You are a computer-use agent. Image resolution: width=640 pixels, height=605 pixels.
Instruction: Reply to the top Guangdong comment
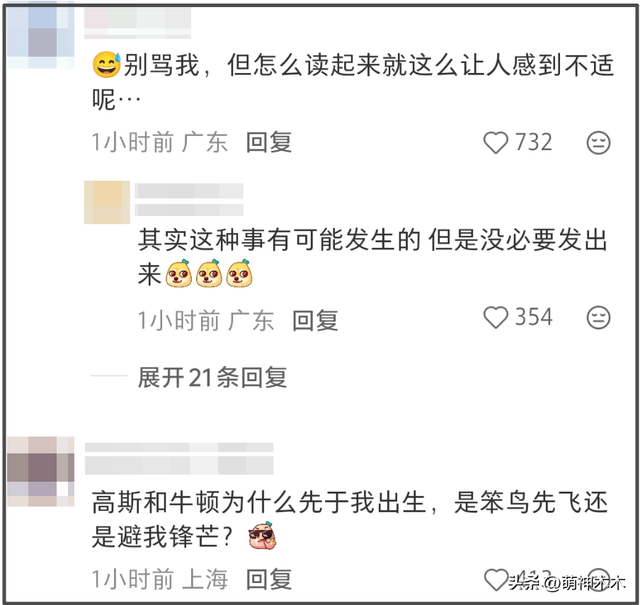(269, 142)
